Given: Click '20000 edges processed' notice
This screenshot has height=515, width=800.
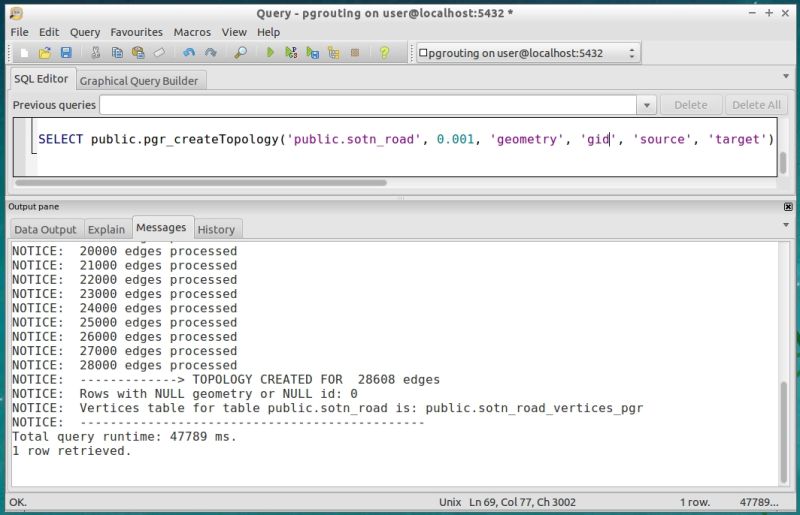Looking at the screenshot, I should point(124,251).
